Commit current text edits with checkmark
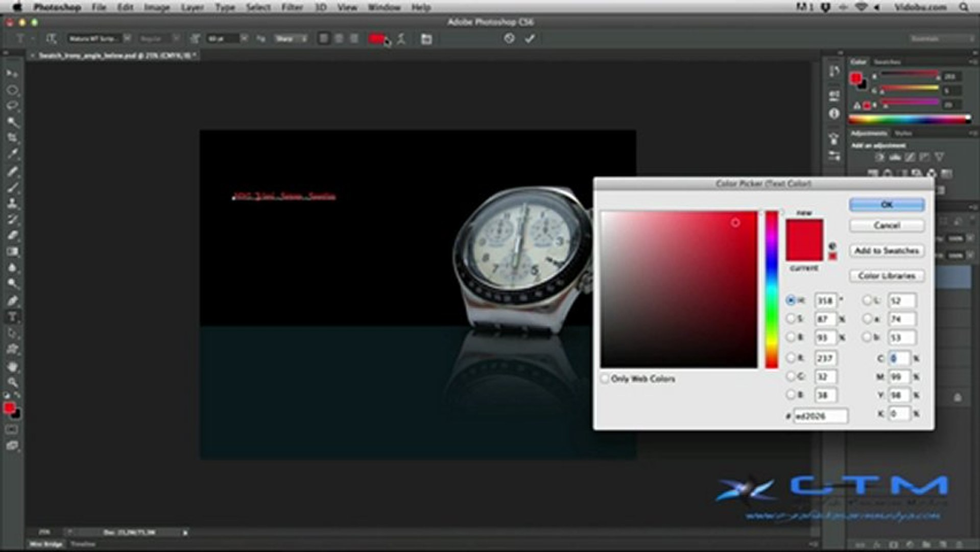 [530, 38]
